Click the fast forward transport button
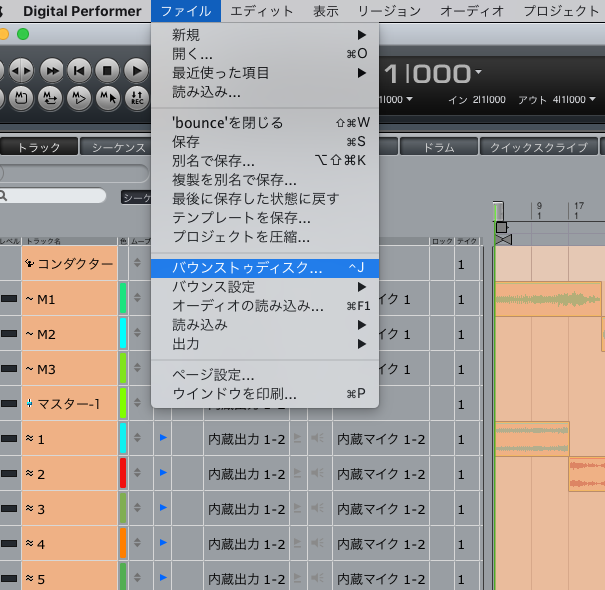Viewport: 605px width, 590px height. pyautogui.click(x=52, y=71)
